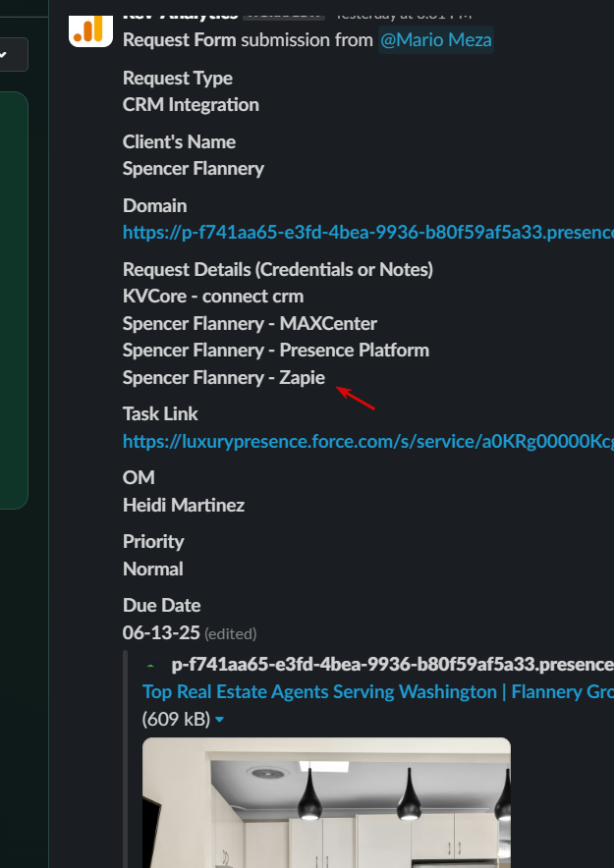Click the '(edited)' message marker
The image size is (614, 868).
230,634
